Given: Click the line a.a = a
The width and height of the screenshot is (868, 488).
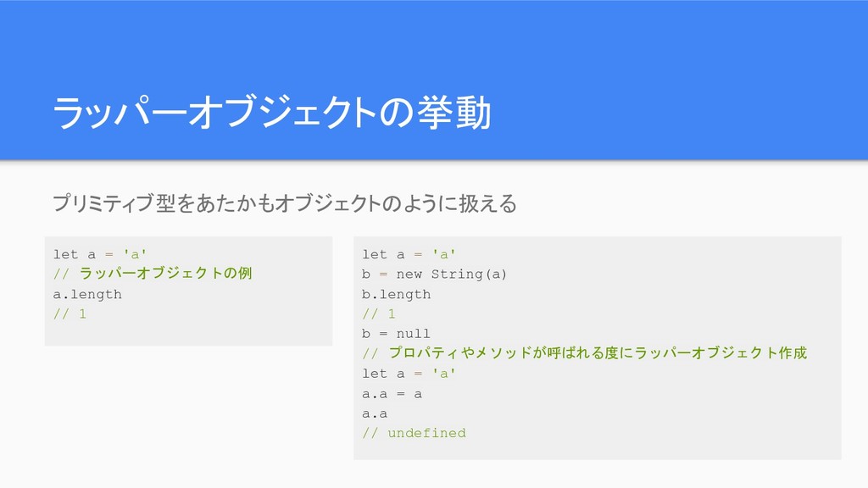Looking at the screenshot, I should [x=392, y=394].
